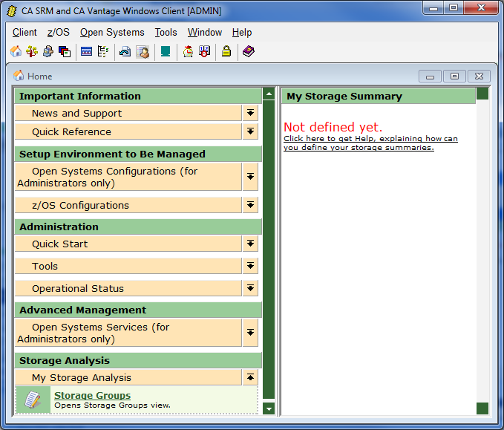Open the Open Systems menu

click(112, 33)
